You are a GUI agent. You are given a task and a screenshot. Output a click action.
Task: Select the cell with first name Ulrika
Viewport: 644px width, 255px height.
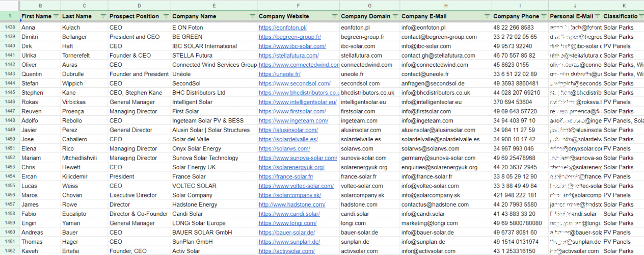(40, 56)
